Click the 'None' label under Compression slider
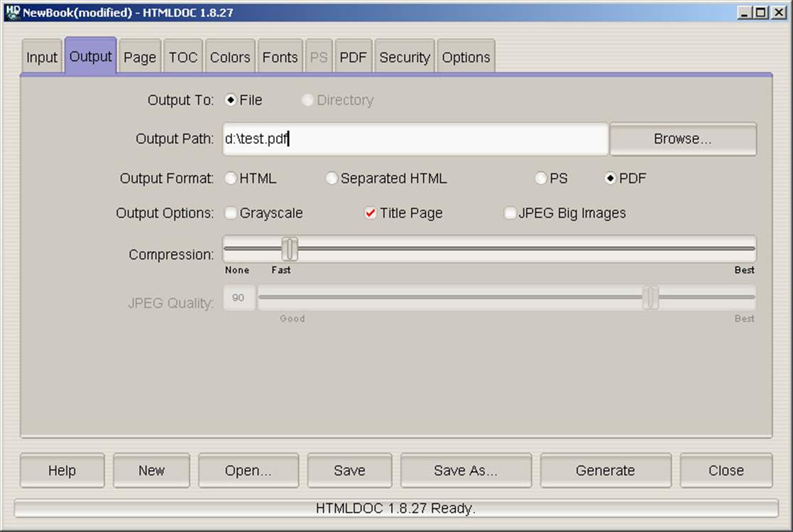Viewport: 793px width, 532px height. click(x=236, y=270)
